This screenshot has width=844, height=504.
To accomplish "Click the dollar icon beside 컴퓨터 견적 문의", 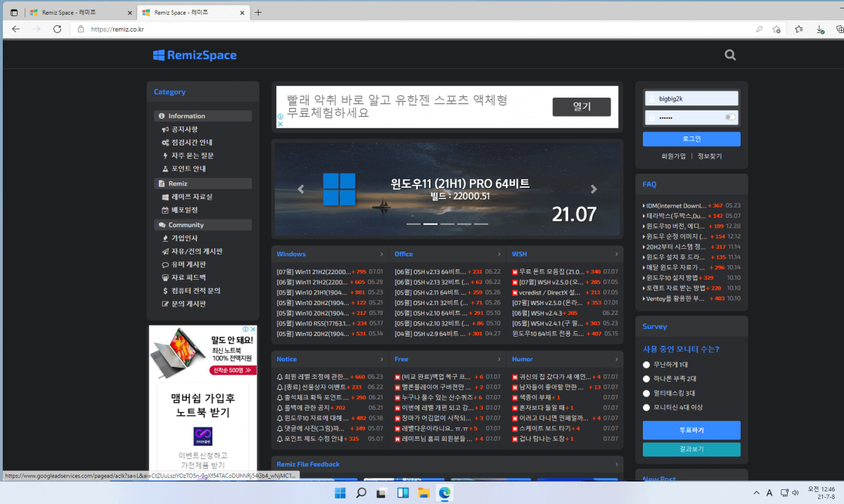I will 165,290.
